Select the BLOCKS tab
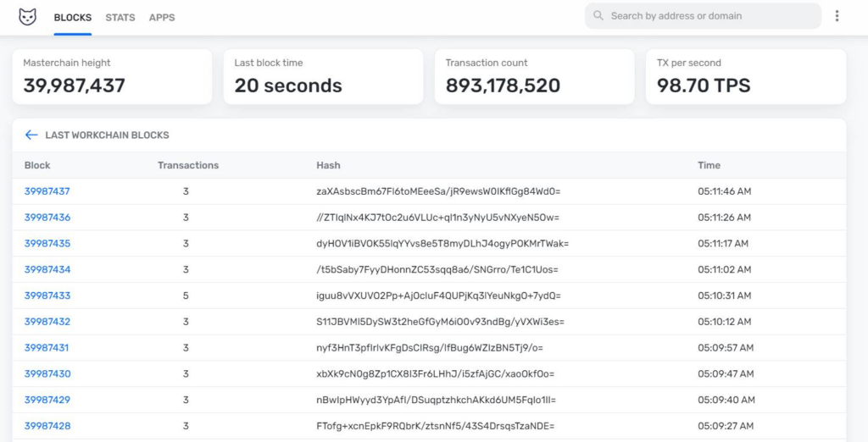Screen dimensions: 868x442 pos(73,18)
